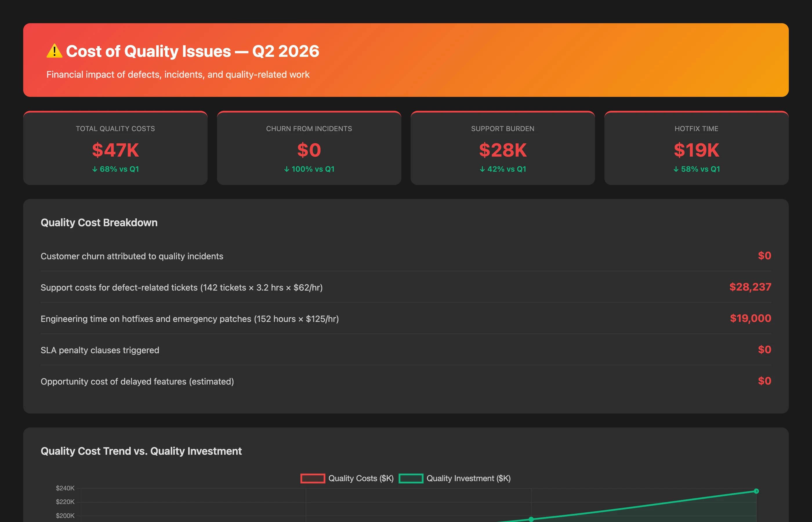Click the Quality Costs ($K) legend label
This screenshot has width=812, height=522.
(361, 478)
